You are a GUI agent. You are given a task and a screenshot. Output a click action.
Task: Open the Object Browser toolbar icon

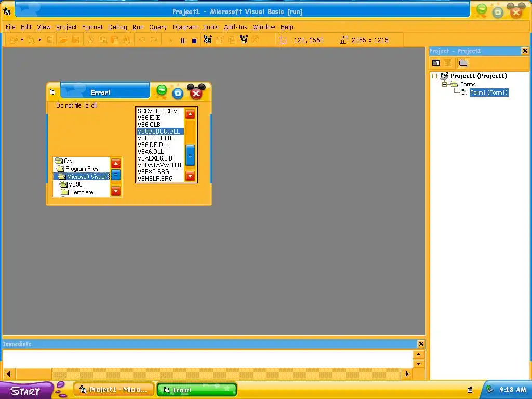pyautogui.click(x=244, y=39)
